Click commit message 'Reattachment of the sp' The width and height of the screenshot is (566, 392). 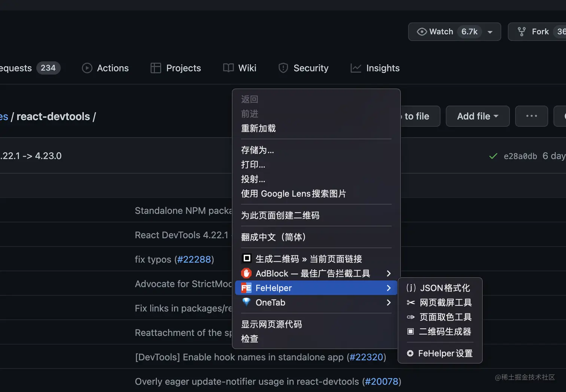(183, 333)
